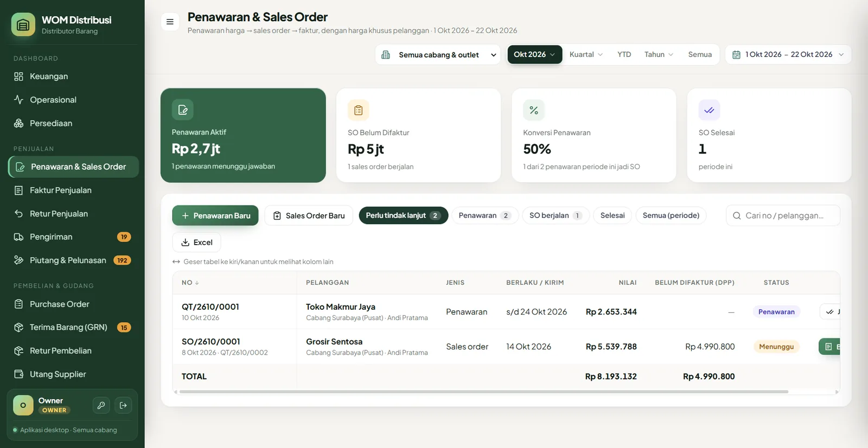The width and height of the screenshot is (868, 448).
Task: Click the SO Belum Difaktur card
Action: (418, 136)
